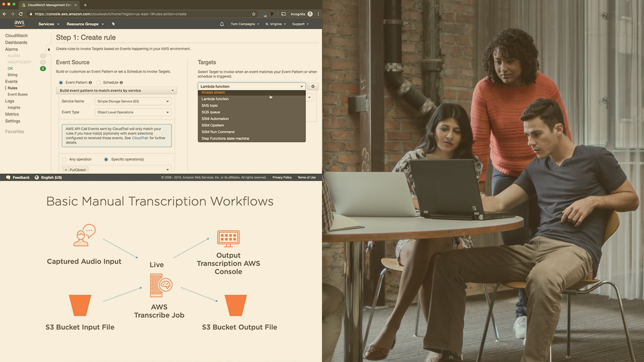Choose SSM OpsItem from target list
Screen dimensions: 644x362
[252, 125]
